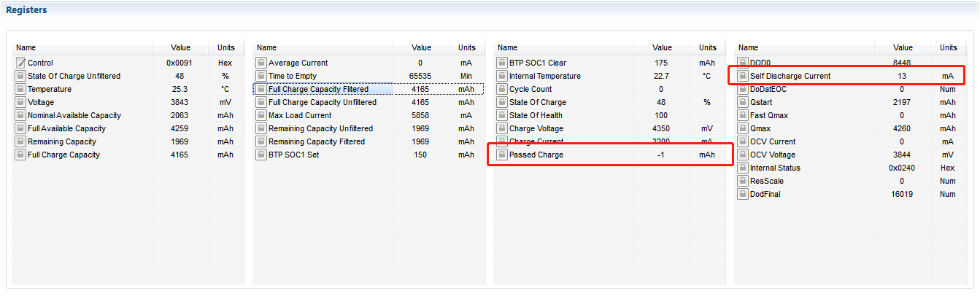Click the Name column header in first table
The width and height of the screenshot is (980, 296).
click(x=26, y=47)
